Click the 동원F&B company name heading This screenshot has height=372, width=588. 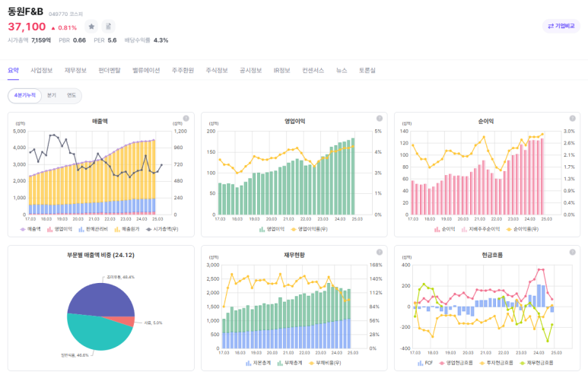tap(26, 11)
